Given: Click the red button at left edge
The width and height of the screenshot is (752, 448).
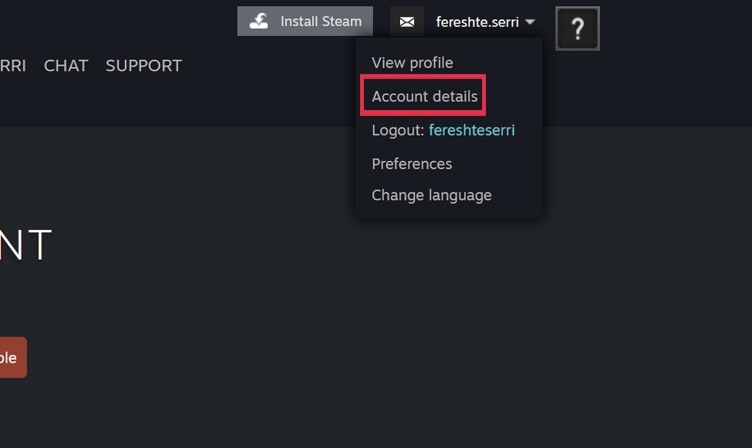Looking at the screenshot, I should click(x=13, y=357).
